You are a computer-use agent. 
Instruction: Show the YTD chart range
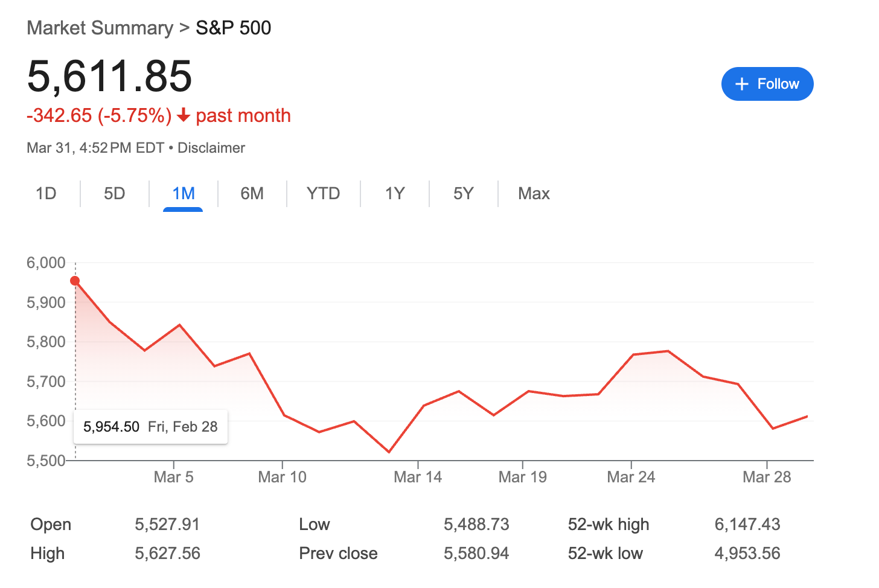click(x=324, y=193)
